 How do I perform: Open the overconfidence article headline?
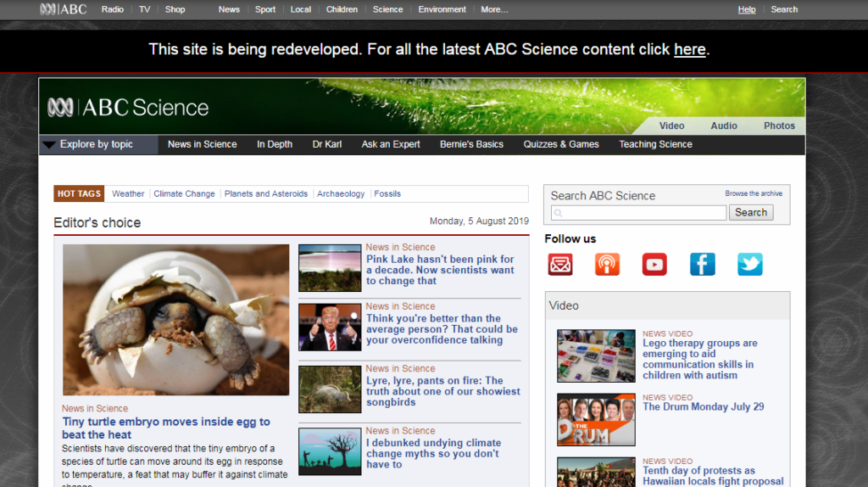coord(442,329)
